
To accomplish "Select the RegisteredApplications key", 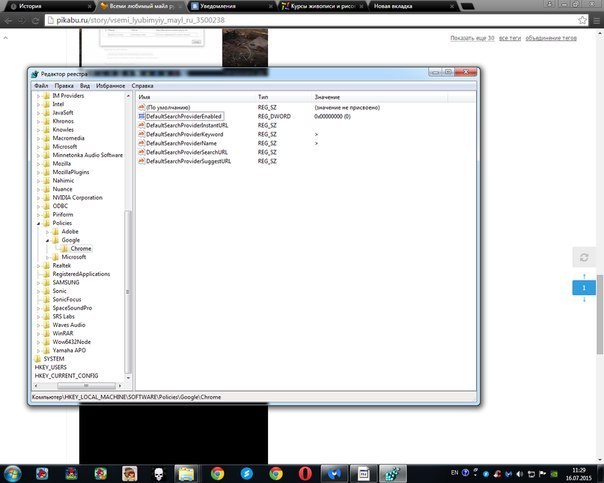I will click(81, 274).
